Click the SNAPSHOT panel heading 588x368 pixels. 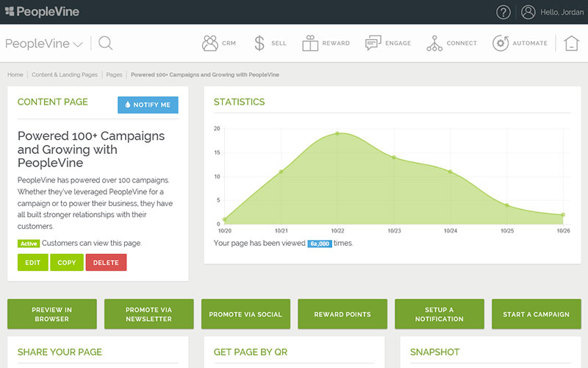tap(434, 352)
